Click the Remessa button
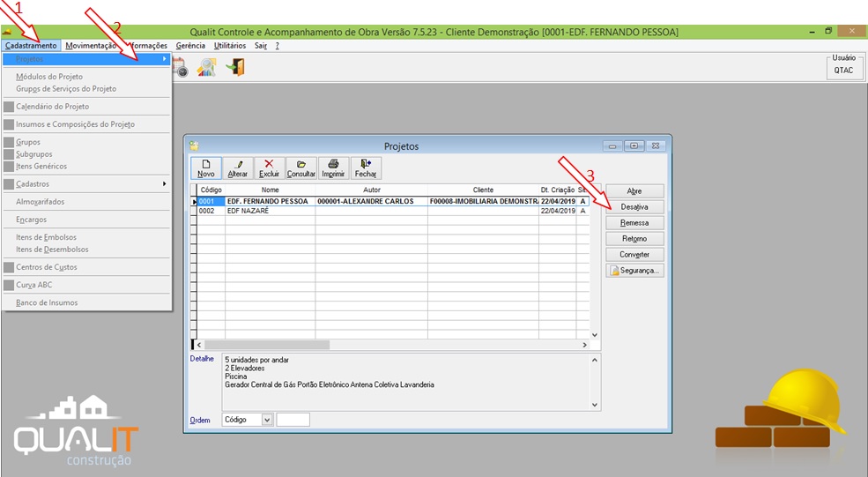 point(634,223)
